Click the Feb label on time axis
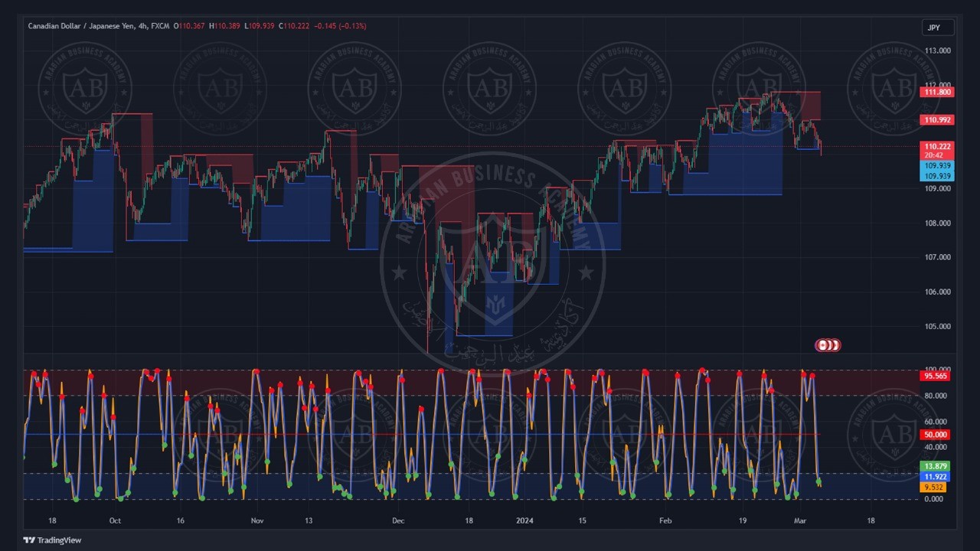The width and height of the screenshot is (980, 551). pyautogui.click(x=665, y=520)
